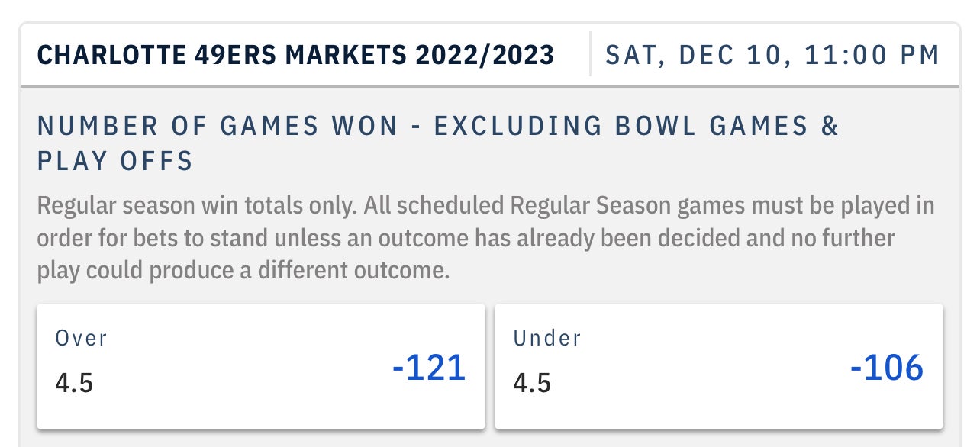Click the 4.5 line below Under
The width and height of the screenshot is (980, 447).
(x=532, y=382)
